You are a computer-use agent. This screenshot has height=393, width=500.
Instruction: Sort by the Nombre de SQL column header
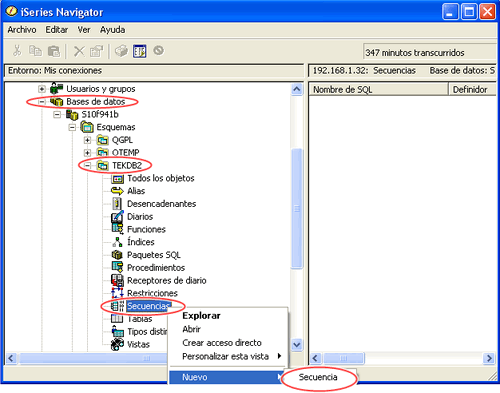click(x=378, y=89)
